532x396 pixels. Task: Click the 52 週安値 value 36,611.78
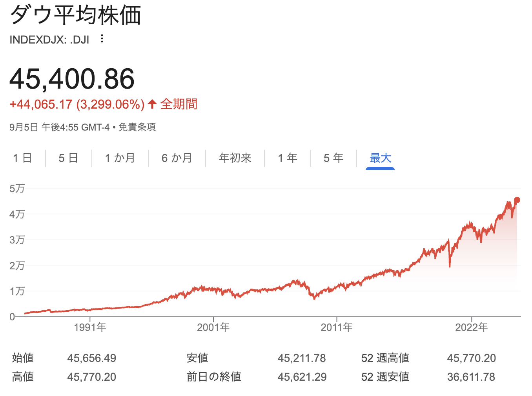471,377
